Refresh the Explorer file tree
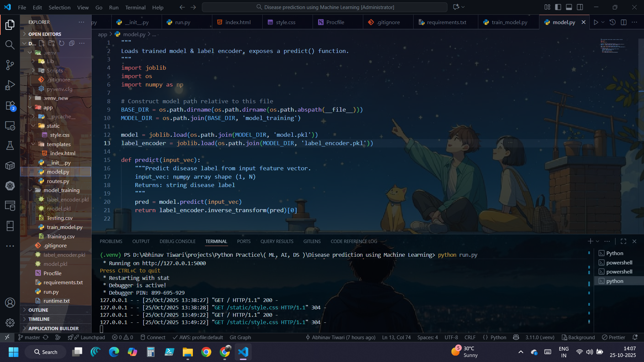The height and width of the screenshot is (362, 644). 62,43
